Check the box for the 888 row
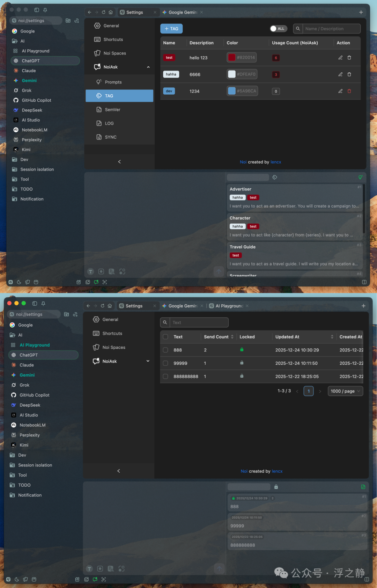Screen dimensions: 377x588 click(x=165, y=350)
